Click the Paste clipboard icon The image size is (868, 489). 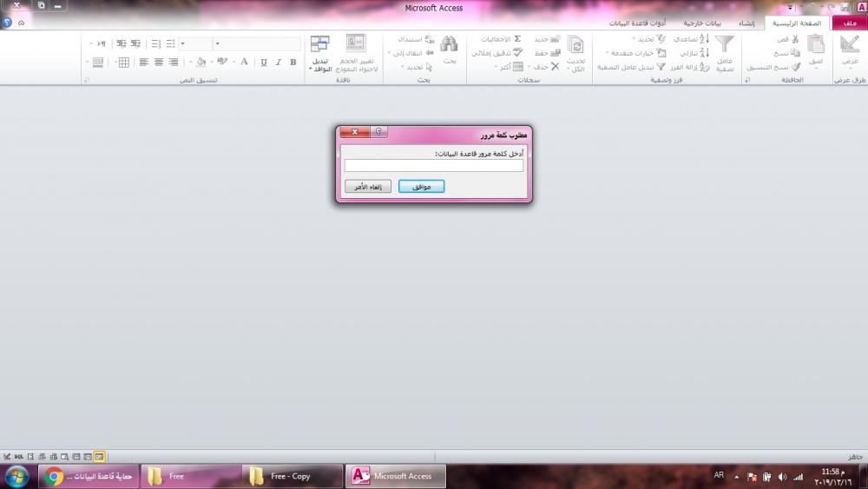(816, 46)
